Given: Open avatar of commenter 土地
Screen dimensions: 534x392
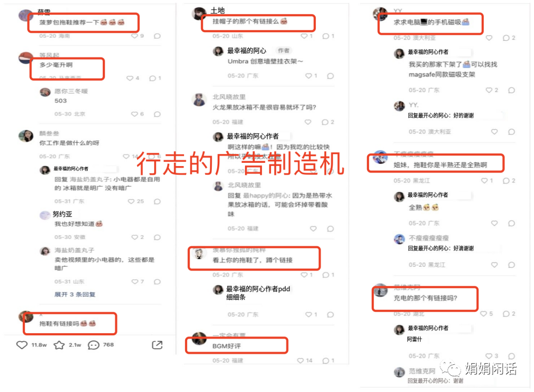Looking at the screenshot, I should click(199, 14).
